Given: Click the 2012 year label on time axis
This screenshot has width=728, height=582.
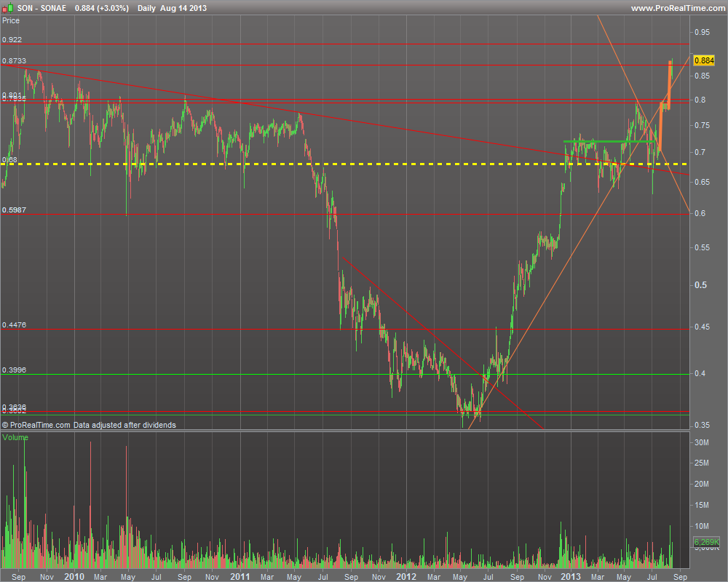Looking at the screenshot, I should click(x=406, y=576).
